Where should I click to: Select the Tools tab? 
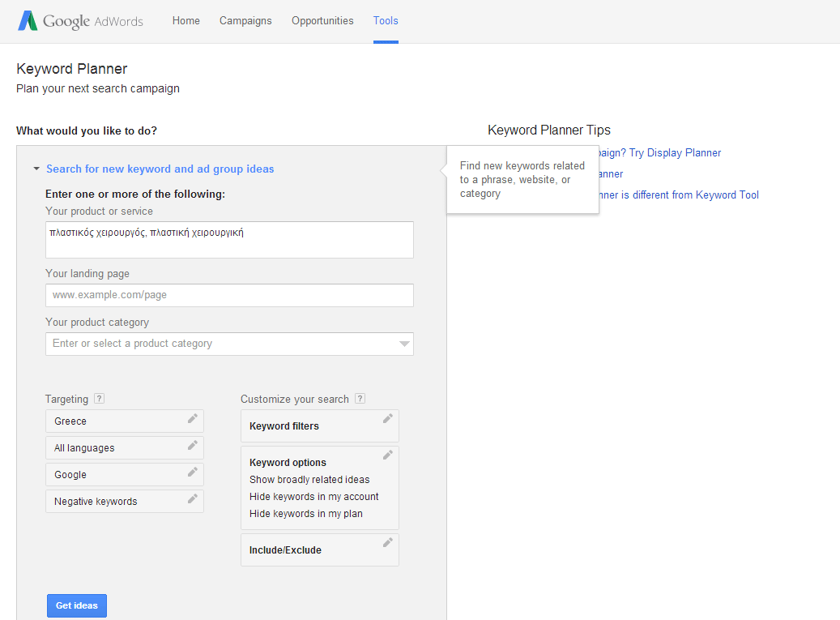pyautogui.click(x=386, y=21)
